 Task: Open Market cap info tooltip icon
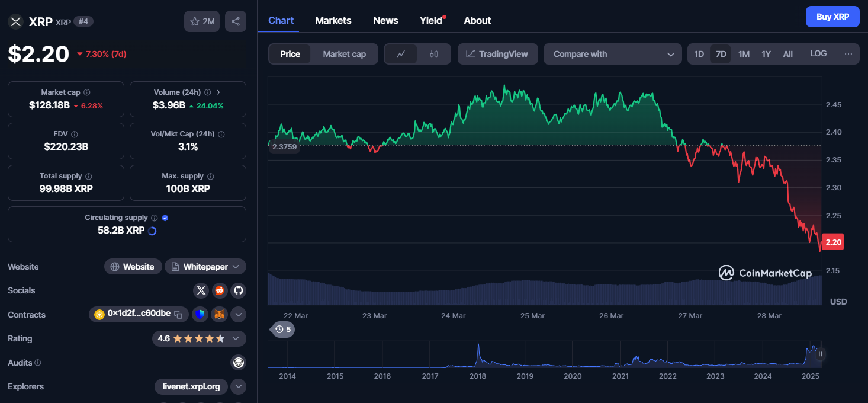point(87,92)
